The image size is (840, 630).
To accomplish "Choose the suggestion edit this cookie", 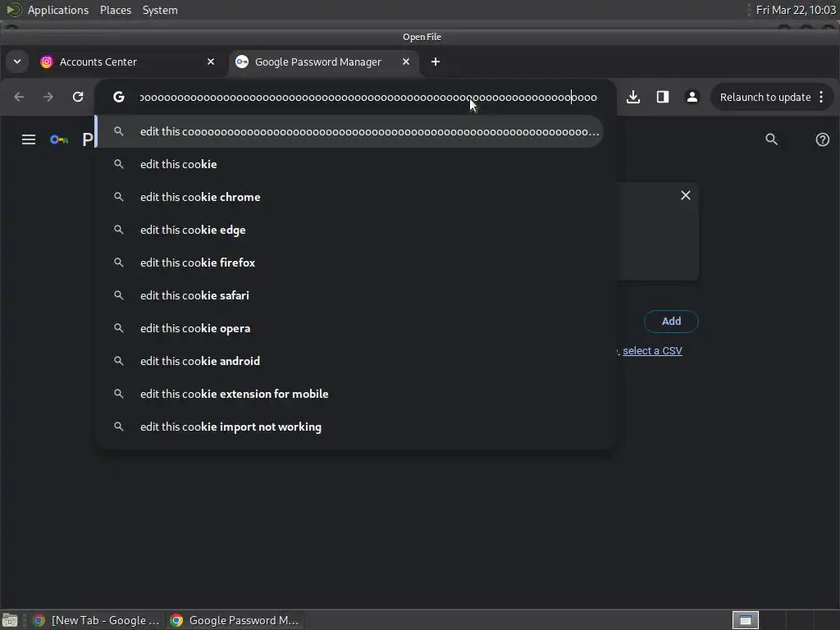I will [349, 164].
